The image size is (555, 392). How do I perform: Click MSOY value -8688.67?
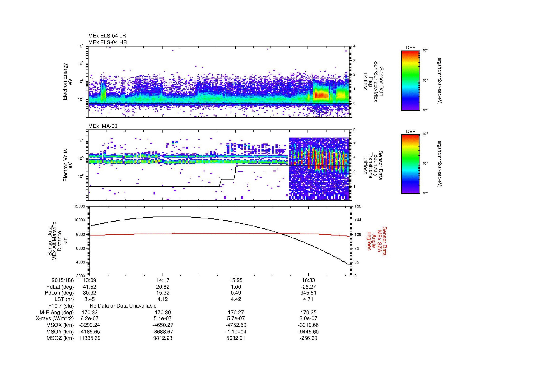(x=163, y=332)
